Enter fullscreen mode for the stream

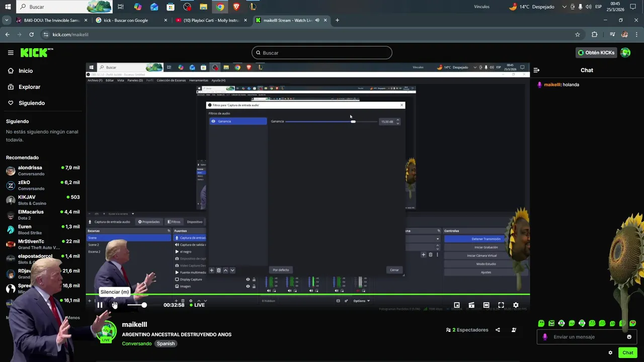pos(501,305)
